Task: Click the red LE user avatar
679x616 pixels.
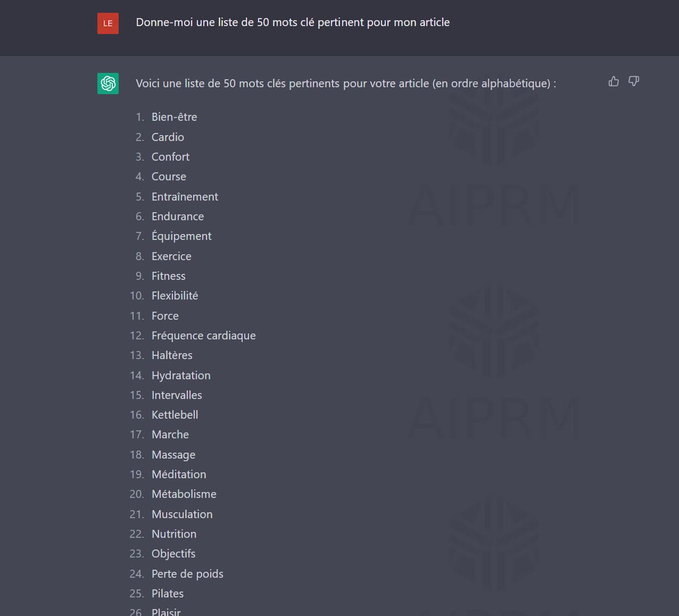Action: click(108, 23)
